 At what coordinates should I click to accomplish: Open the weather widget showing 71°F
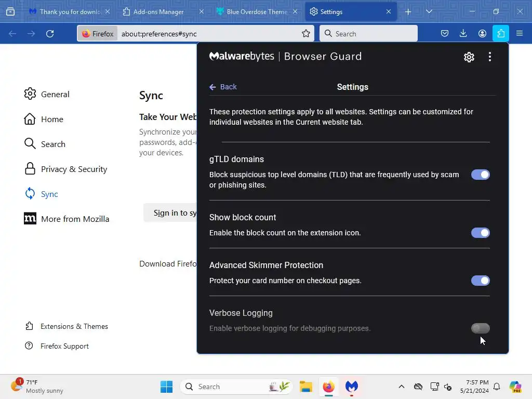point(37,387)
